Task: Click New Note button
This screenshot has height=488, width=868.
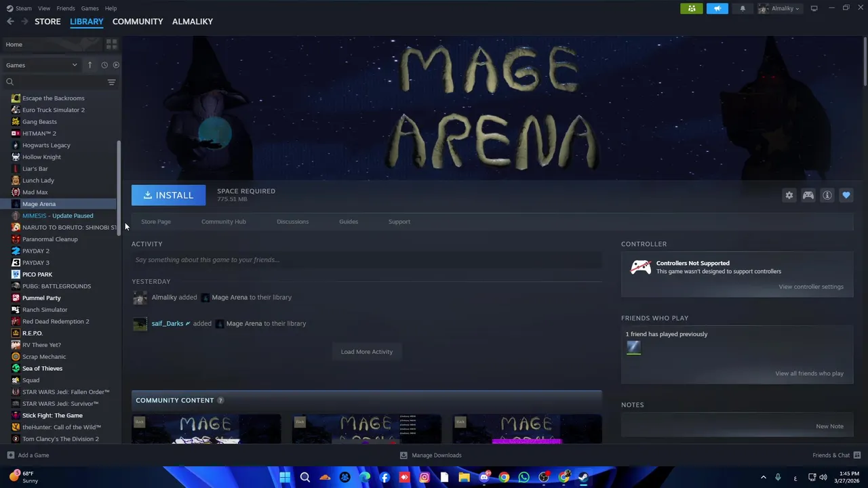Action: [x=830, y=426]
